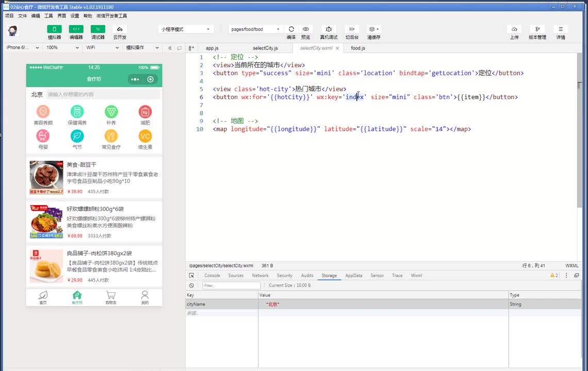Toggle the 模拟器 simulator panel button
The width and height of the screenshot is (588, 371).
coord(54,29)
